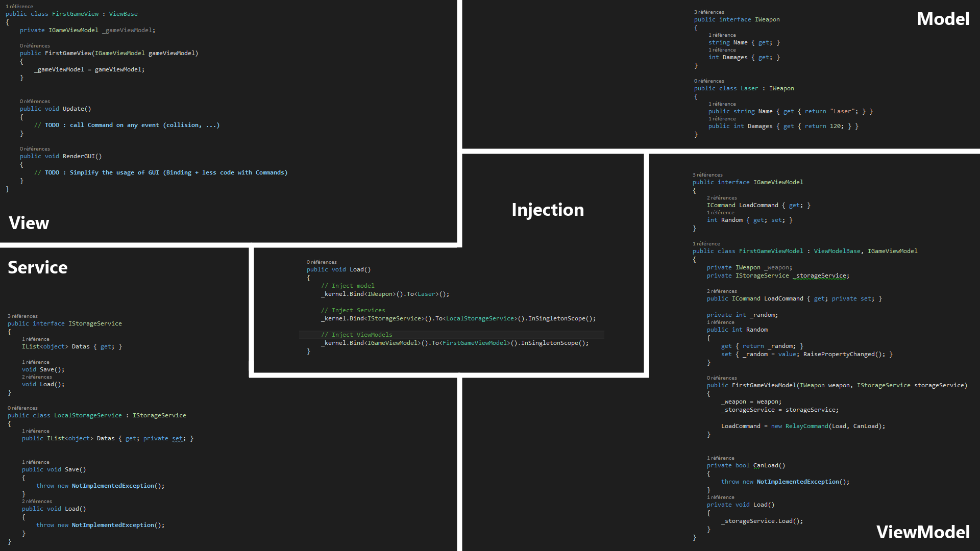Screen dimensions: 980x551
Task: Select the View heading label
Action: [x=29, y=223]
